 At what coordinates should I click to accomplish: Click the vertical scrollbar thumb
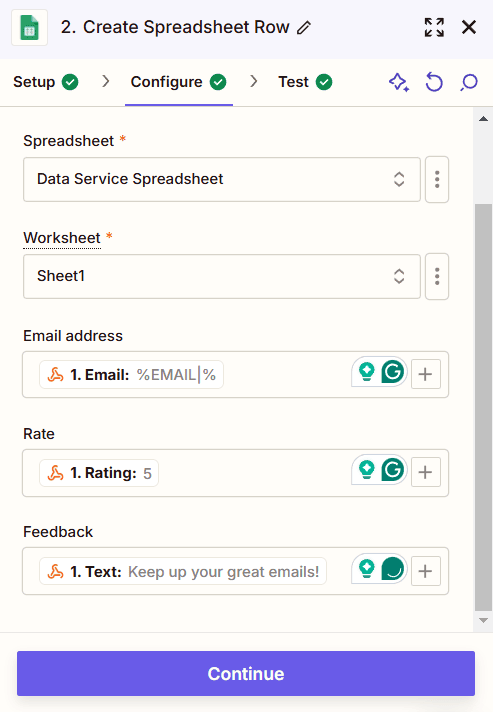[x=483, y=407]
